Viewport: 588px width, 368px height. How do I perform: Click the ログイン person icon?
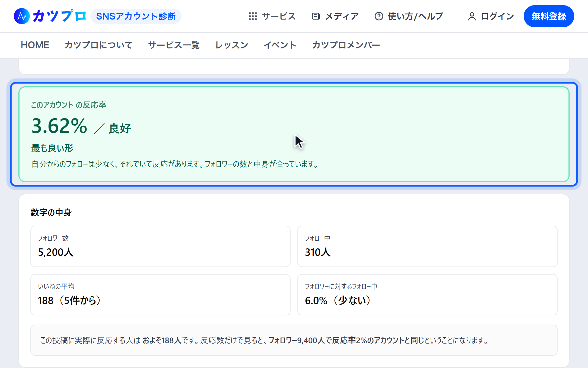point(472,16)
